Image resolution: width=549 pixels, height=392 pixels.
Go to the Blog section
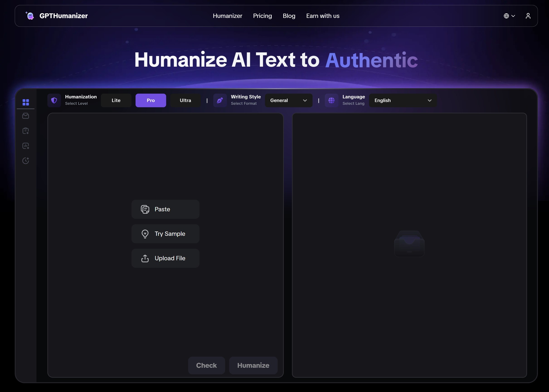[289, 15]
